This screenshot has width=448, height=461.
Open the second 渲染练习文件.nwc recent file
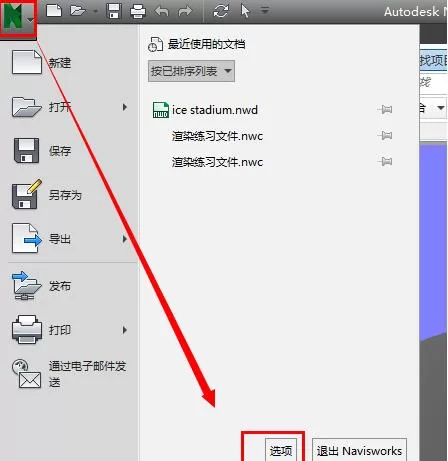point(217,162)
